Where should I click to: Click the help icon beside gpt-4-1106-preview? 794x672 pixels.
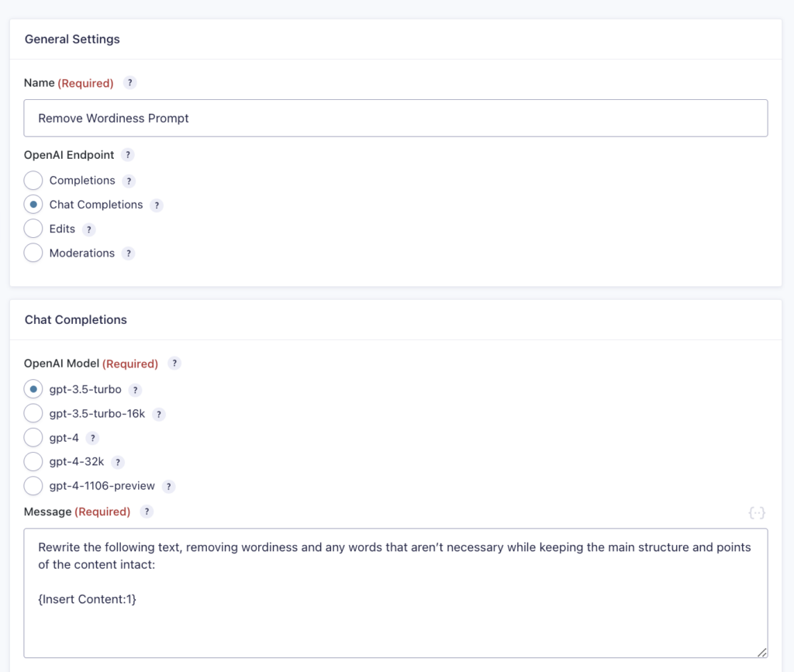pos(168,487)
